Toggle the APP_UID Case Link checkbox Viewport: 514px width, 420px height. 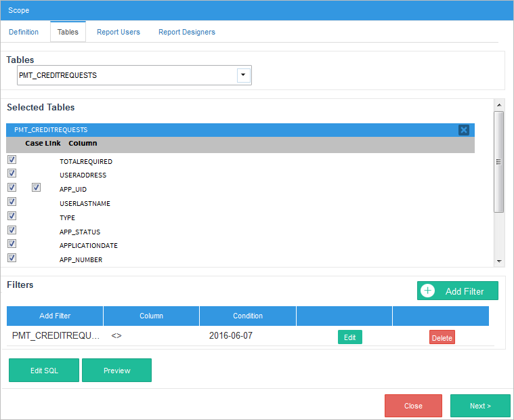[36, 188]
